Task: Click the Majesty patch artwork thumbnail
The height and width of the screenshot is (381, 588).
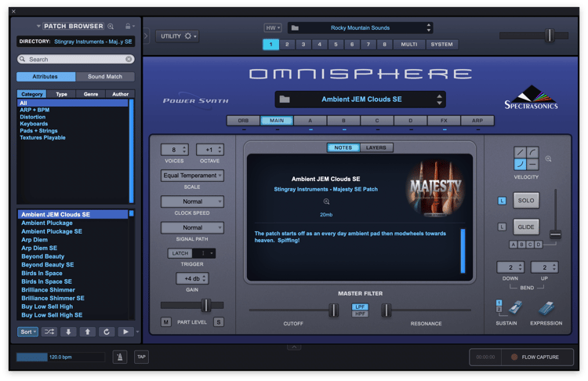Action: pyautogui.click(x=435, y=188)
